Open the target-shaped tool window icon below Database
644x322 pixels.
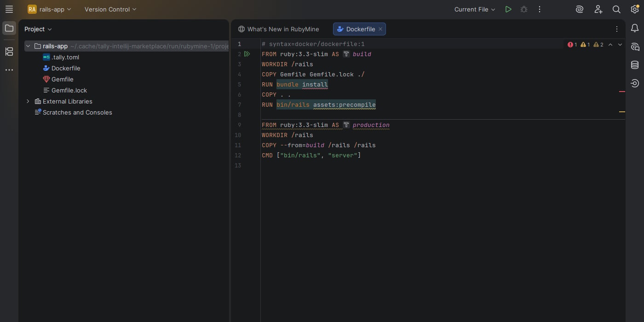[635, 83]
